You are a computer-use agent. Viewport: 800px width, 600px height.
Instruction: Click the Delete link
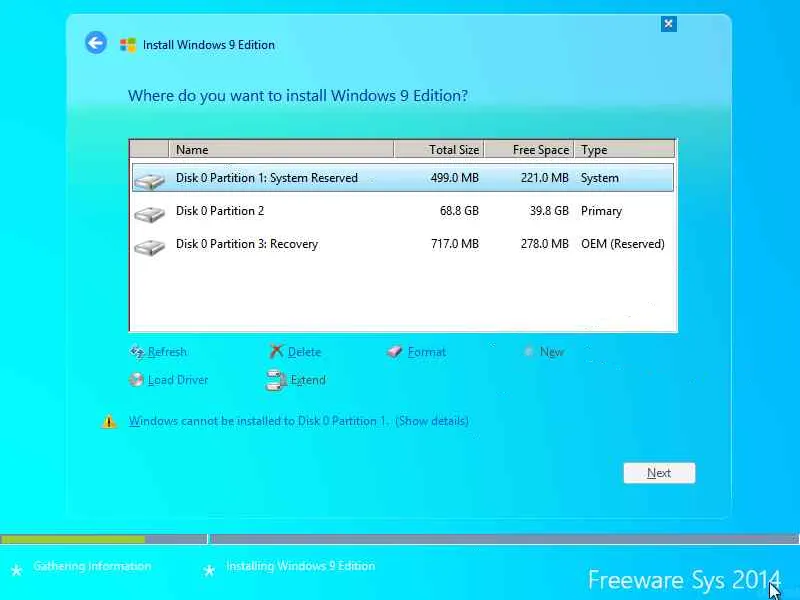point(305,352)
